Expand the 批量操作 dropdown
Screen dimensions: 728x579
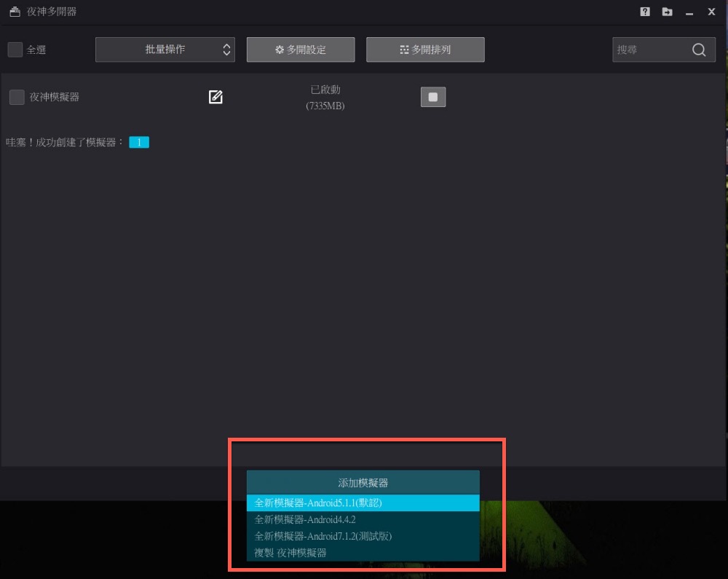click(165, 50)
